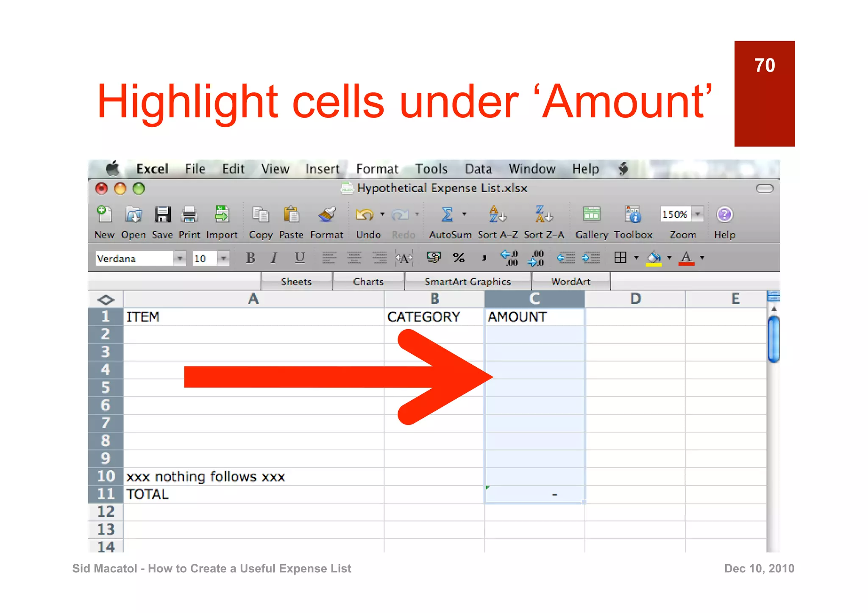Switch to the Charts tab
The height and width of the screenshot is (613, 868).
pyautogui.click(x=368, y=282)
